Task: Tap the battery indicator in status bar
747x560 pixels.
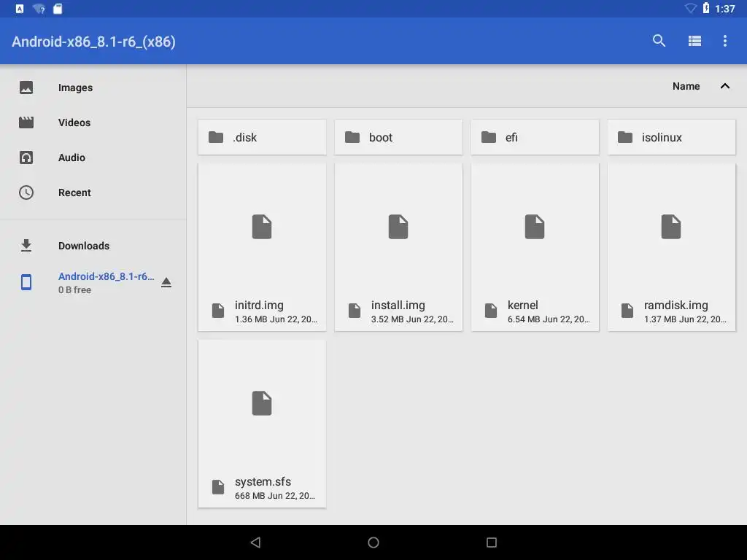Action: pos(706,8)
